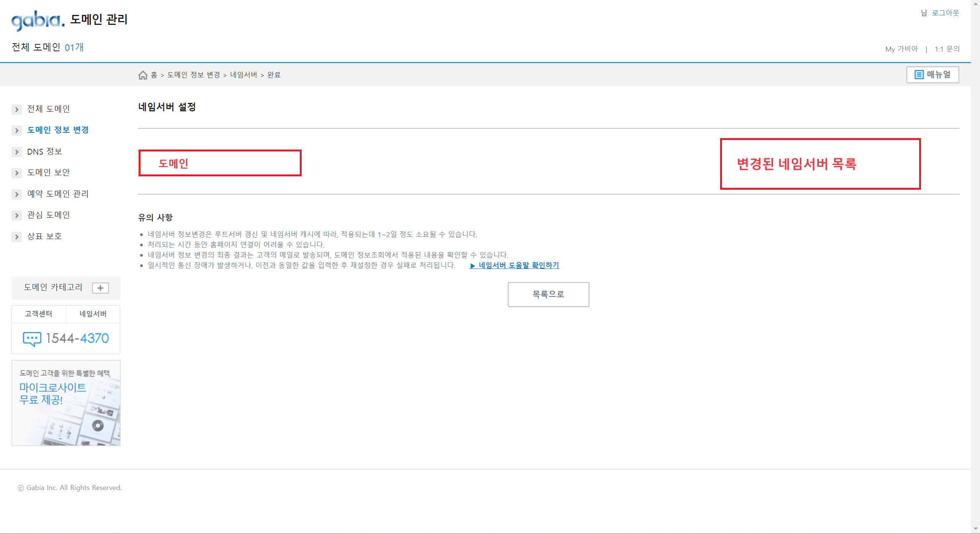Expand the 도메인 보안 arrow icon

pos(16,173)
